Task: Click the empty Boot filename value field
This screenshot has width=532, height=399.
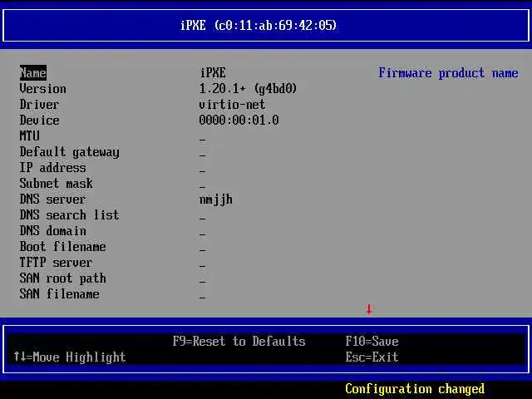Action: 203,250
